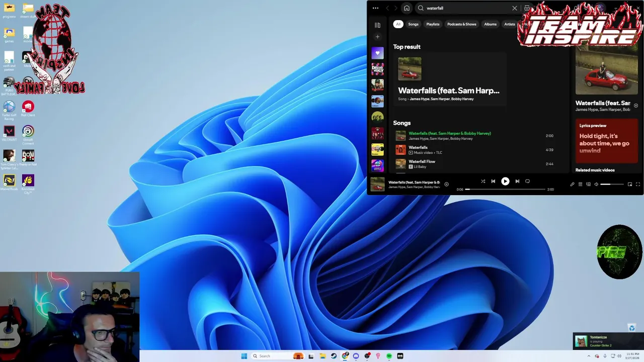Create a new playlist with the plus button
The width and height of the screenshot is (644, 362).
tap(377, 37)
